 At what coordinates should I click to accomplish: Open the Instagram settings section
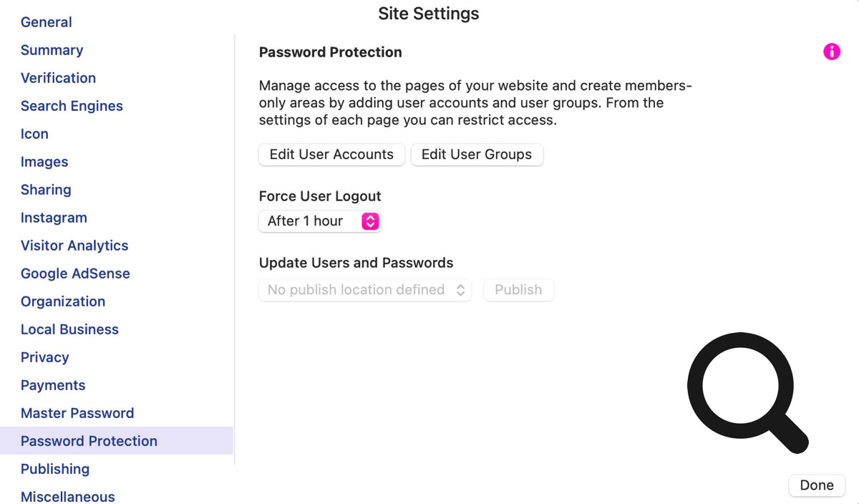pos(54,218)
